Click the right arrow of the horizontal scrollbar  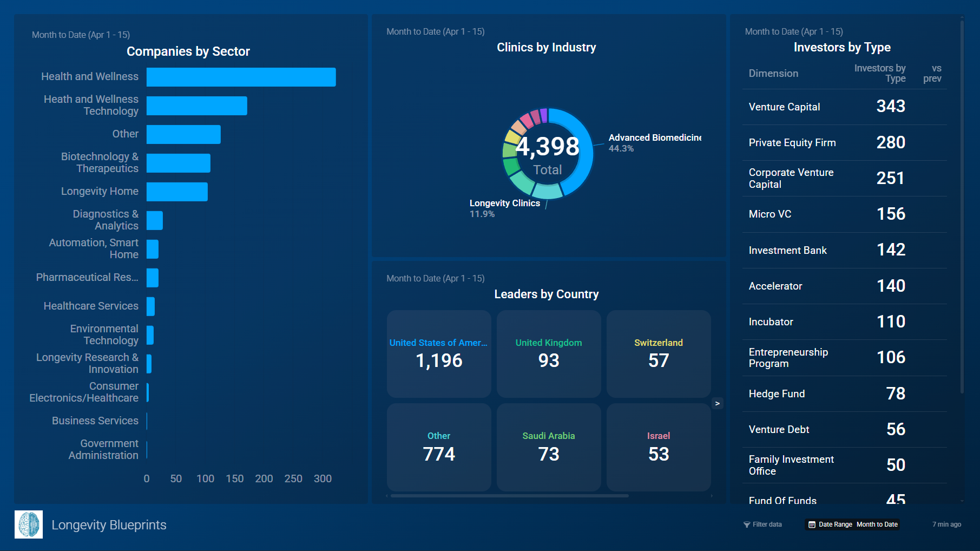click(x=712, y=495)
